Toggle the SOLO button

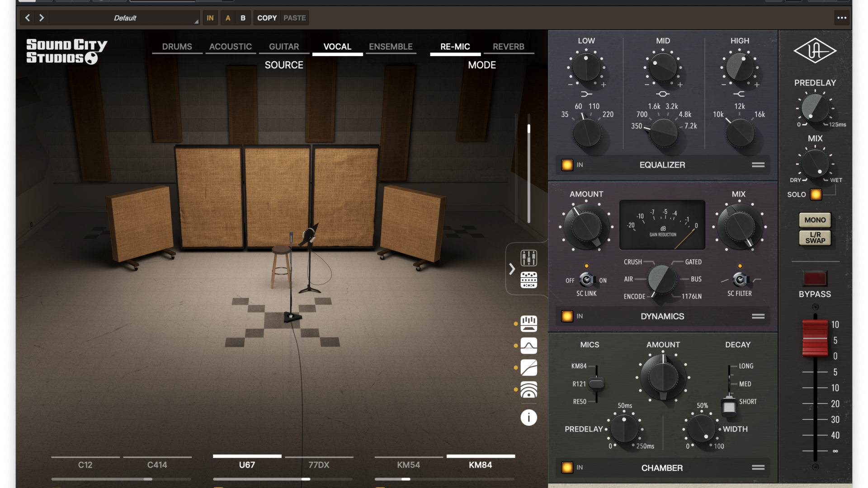816,194
